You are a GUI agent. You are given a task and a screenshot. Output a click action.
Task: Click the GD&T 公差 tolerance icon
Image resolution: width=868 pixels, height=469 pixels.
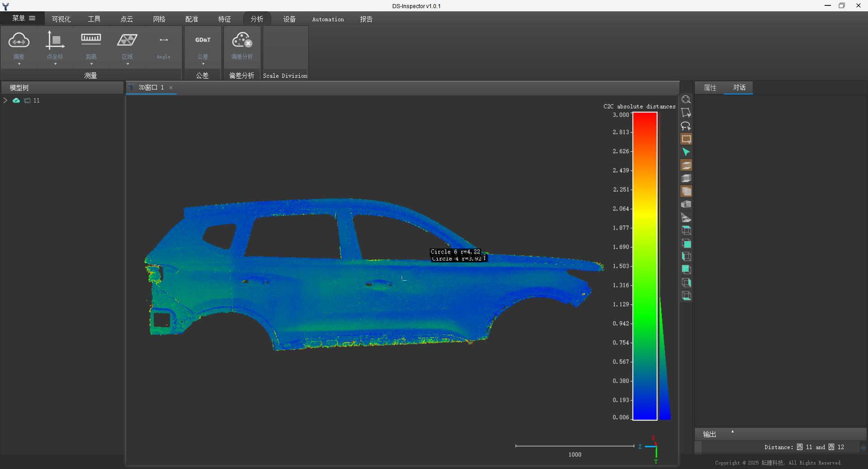pyautogui.click(x=203, y=41)
